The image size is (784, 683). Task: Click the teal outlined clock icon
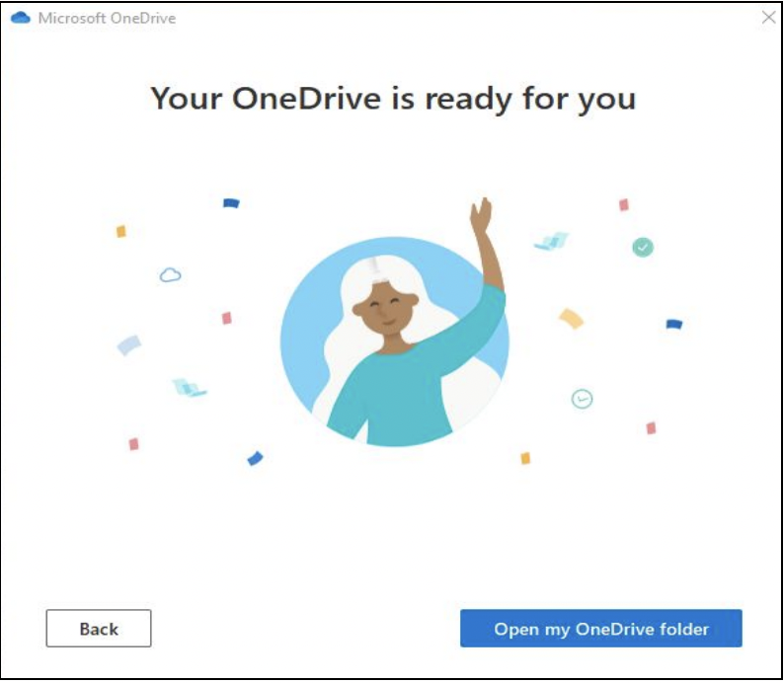point(582,399)
